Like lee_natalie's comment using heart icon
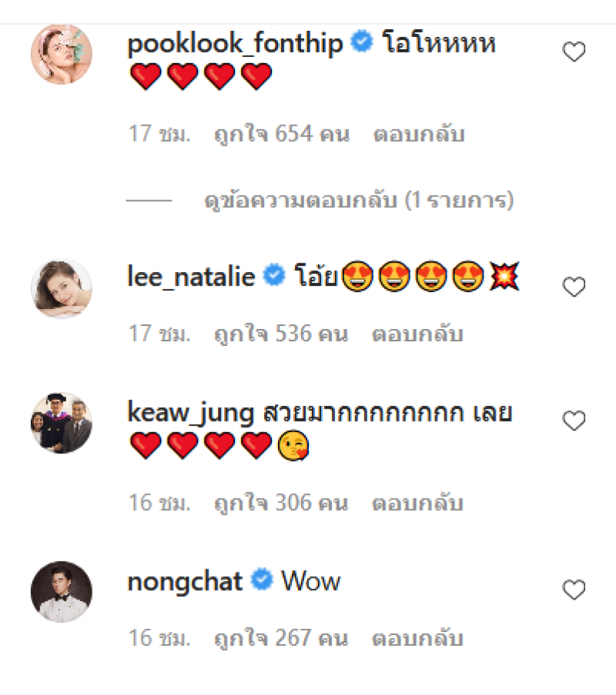The height and width of the screenshot is (695, 616). click(574, 287)
